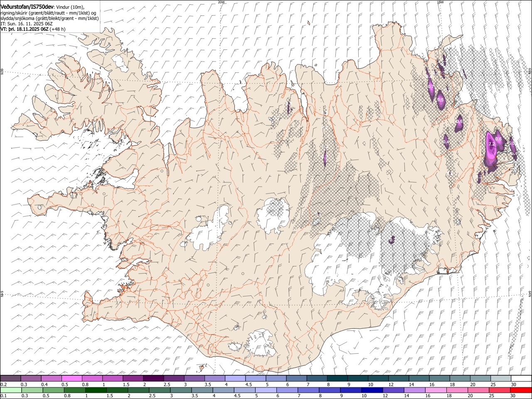Screen dimensions: 532x399
Task: Click the small purple snow patch on Vatnajökull glacier
Action: tap(392, 240)
